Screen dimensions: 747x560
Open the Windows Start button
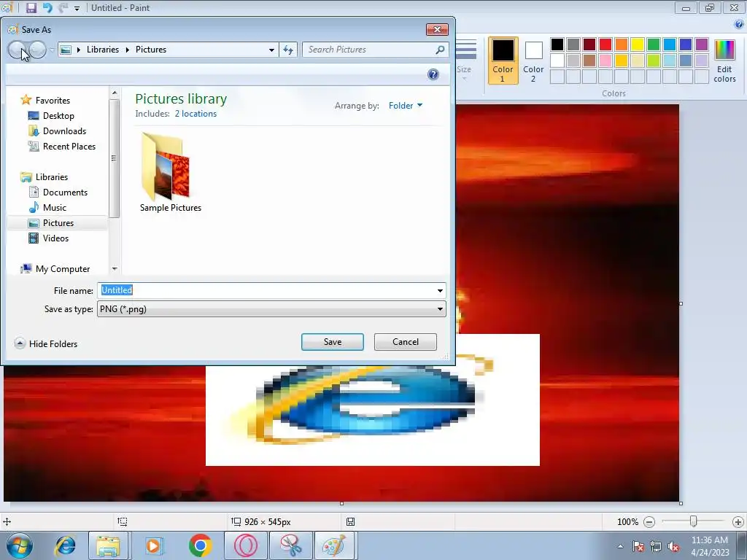pyautogui.click(x=20, y=545)
